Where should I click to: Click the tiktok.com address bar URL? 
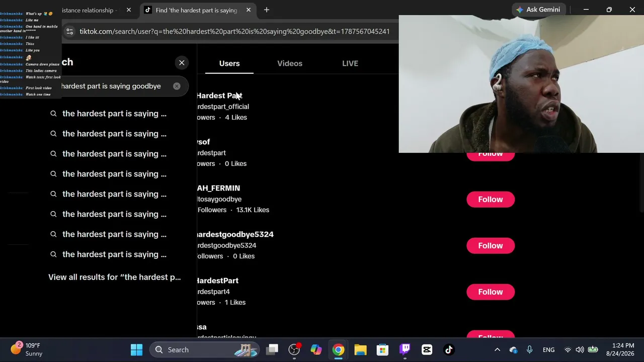(234, 31)
